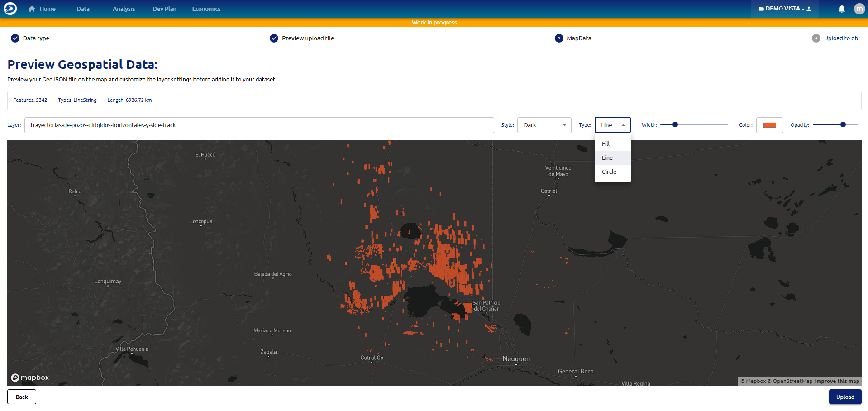Click the Home icon in navbar

32,9
